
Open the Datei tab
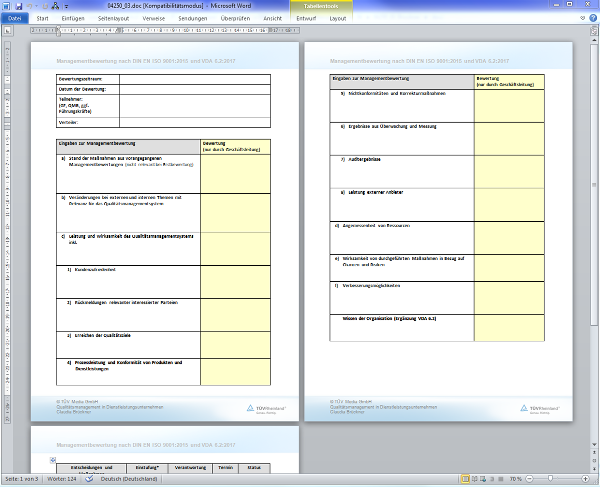[x=14, y=18]
